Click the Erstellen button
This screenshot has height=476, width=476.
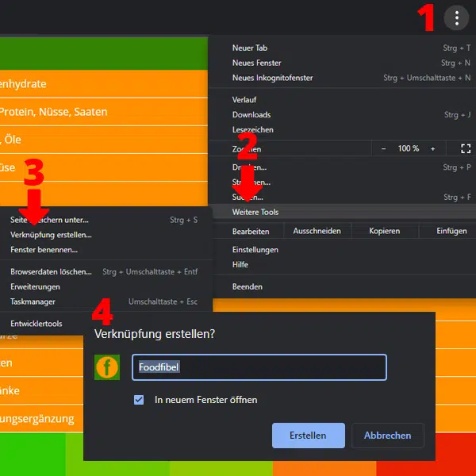pyautogui.click(x=308, y=436)
